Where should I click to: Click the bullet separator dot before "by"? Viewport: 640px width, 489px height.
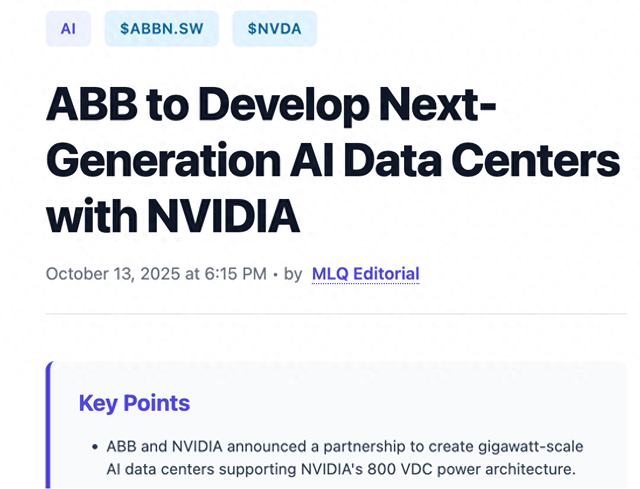[274, 273]
